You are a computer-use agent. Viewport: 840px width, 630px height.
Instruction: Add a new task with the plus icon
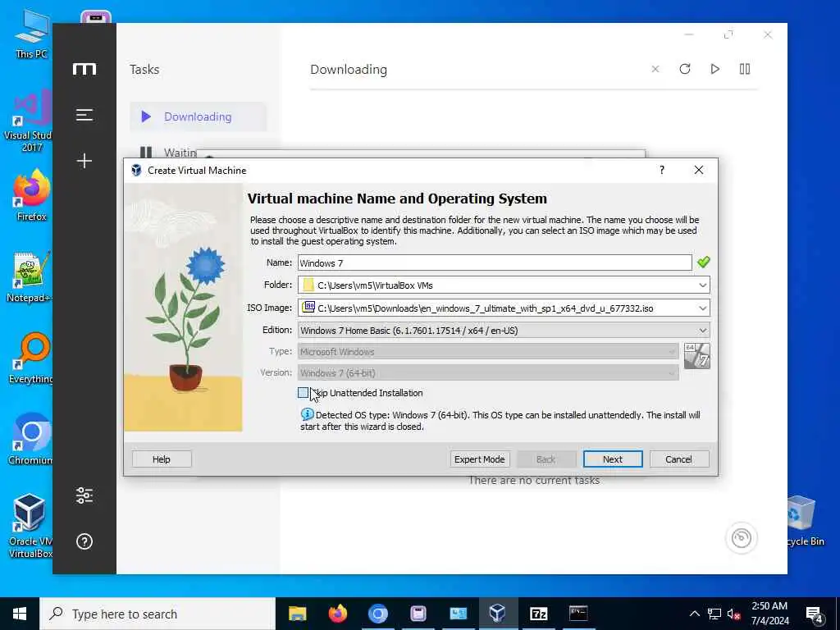[x=84, y=161]
